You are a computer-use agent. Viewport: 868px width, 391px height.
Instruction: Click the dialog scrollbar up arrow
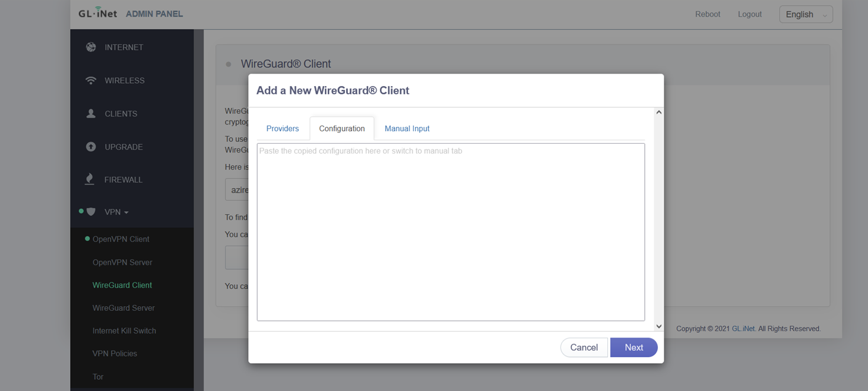click(658, 112)
